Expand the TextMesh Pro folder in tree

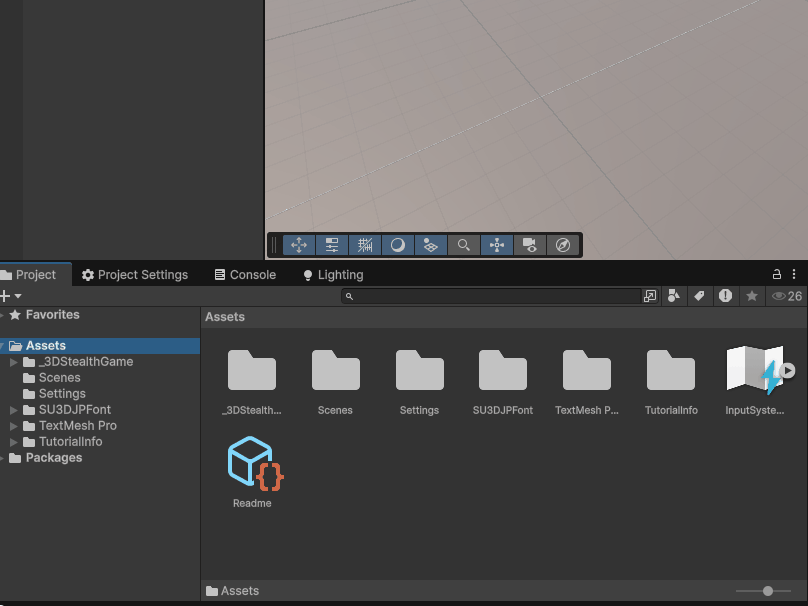(x=14, y=426)
